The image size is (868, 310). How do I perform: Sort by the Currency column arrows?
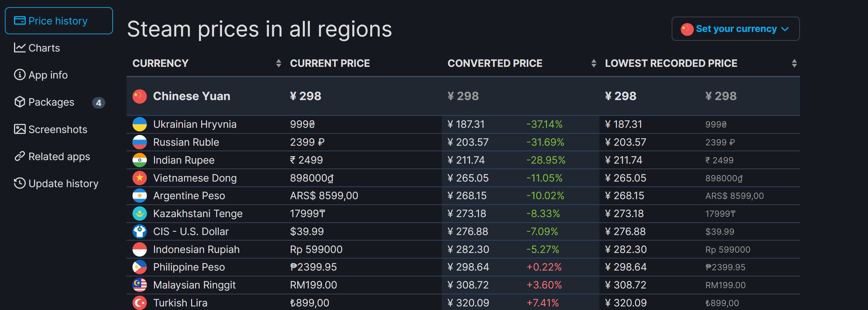pyautogui.click(x=278, y=64)
